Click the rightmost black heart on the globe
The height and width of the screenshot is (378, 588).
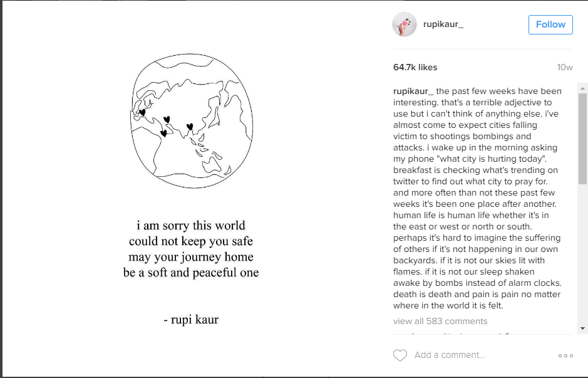coord(190,127)
